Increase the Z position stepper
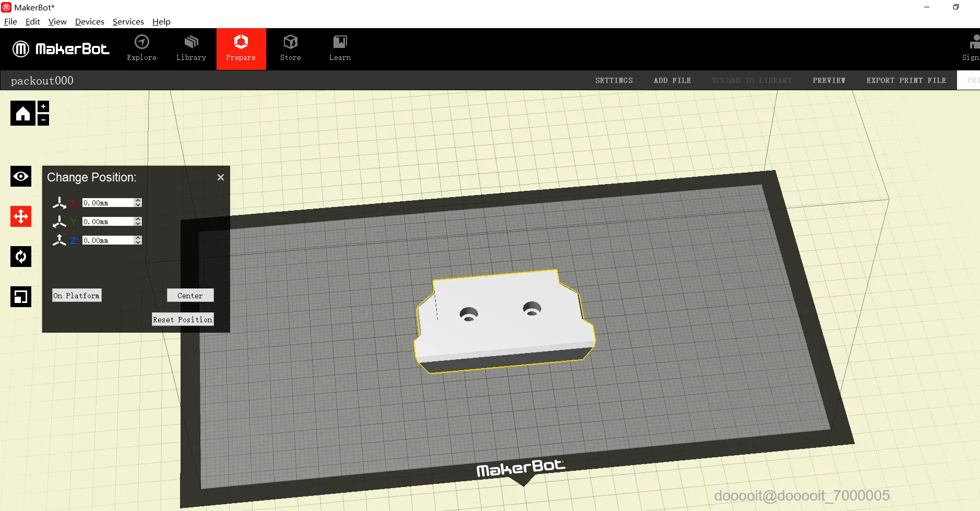The height and width of the screenshot is (511, 980). click(x=138, y=238)
